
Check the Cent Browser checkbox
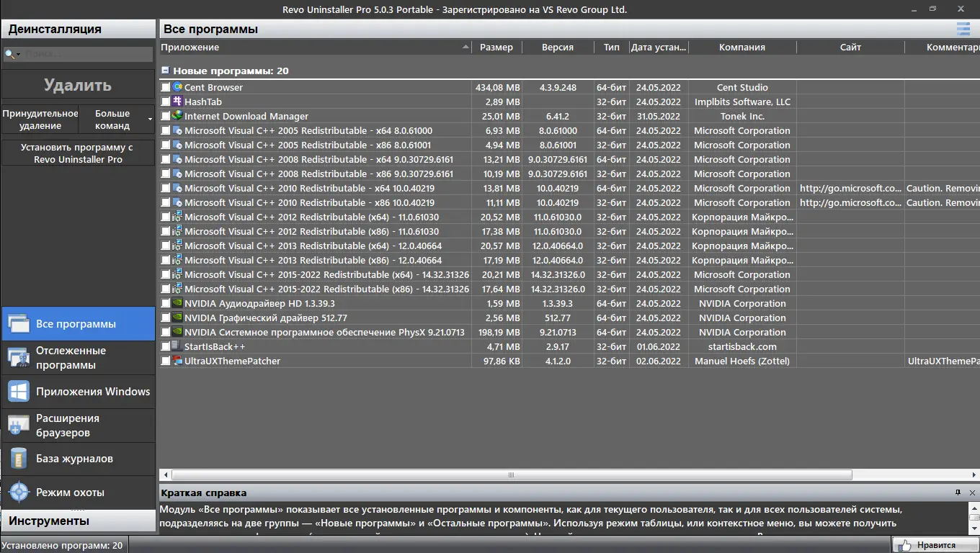point(166,87)
